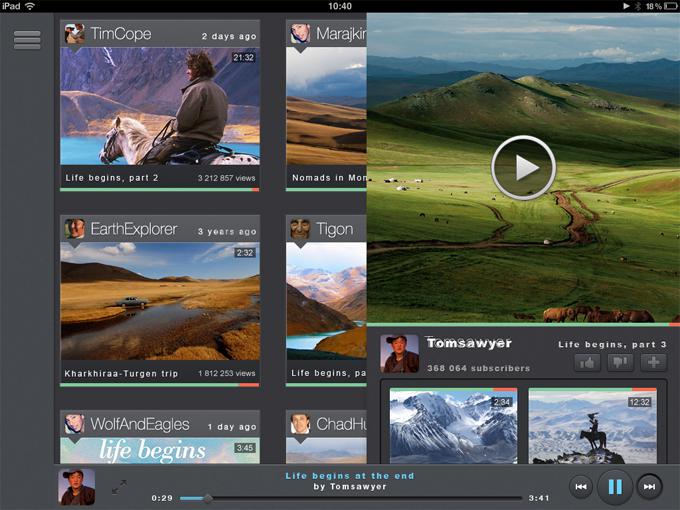Open Tigon avatar
This screenshot has height=510, width=680.
[x=300, y=229]
